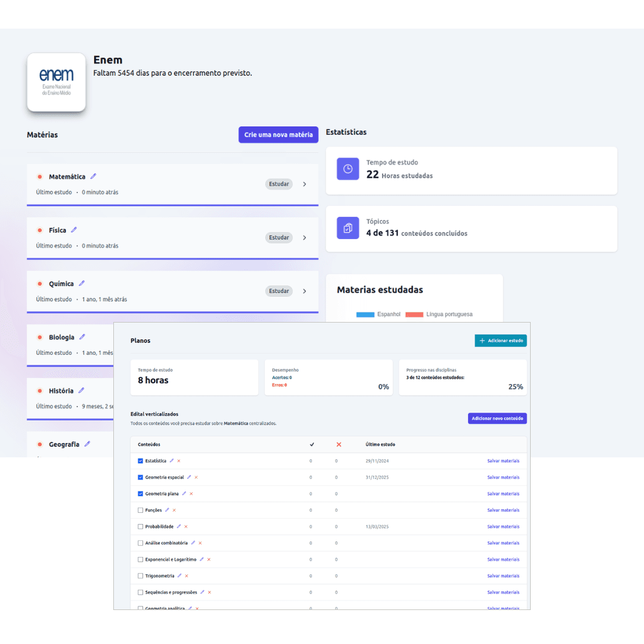Click the 'Conteúdos' column header

(x=149, y=444)
